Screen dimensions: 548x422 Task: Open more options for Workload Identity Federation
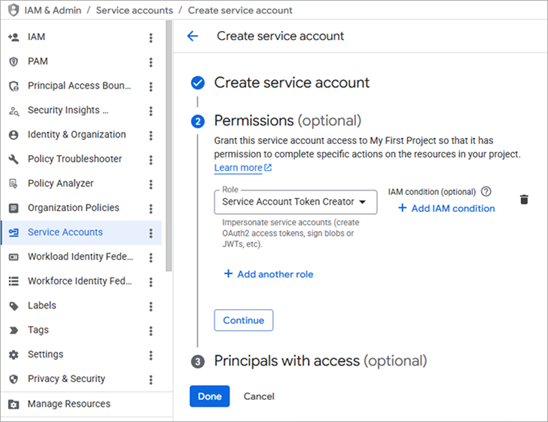click(151, 258)
